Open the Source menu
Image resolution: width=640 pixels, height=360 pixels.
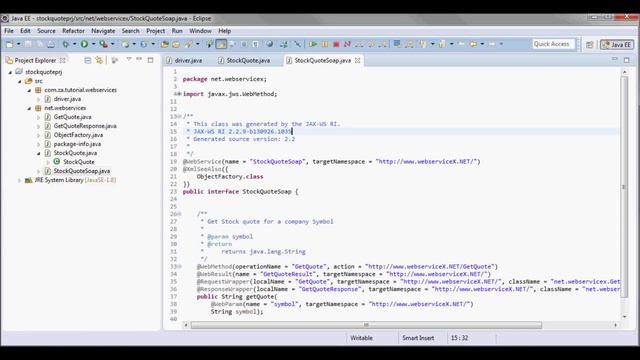46,31
